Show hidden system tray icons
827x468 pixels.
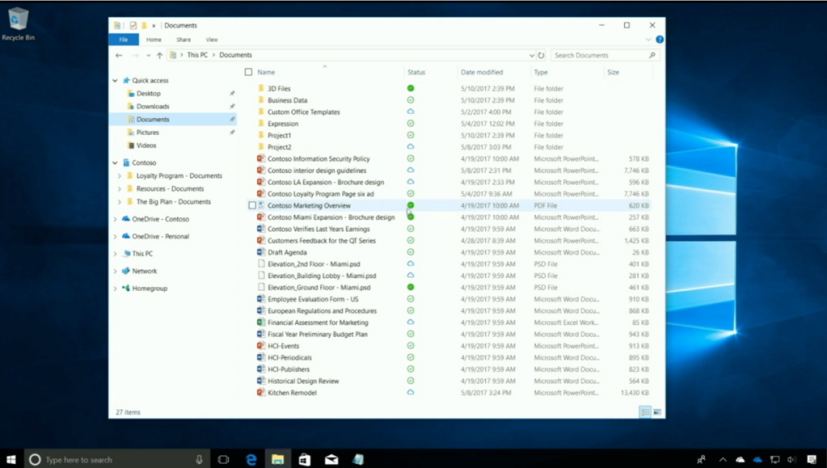(723, 460)
